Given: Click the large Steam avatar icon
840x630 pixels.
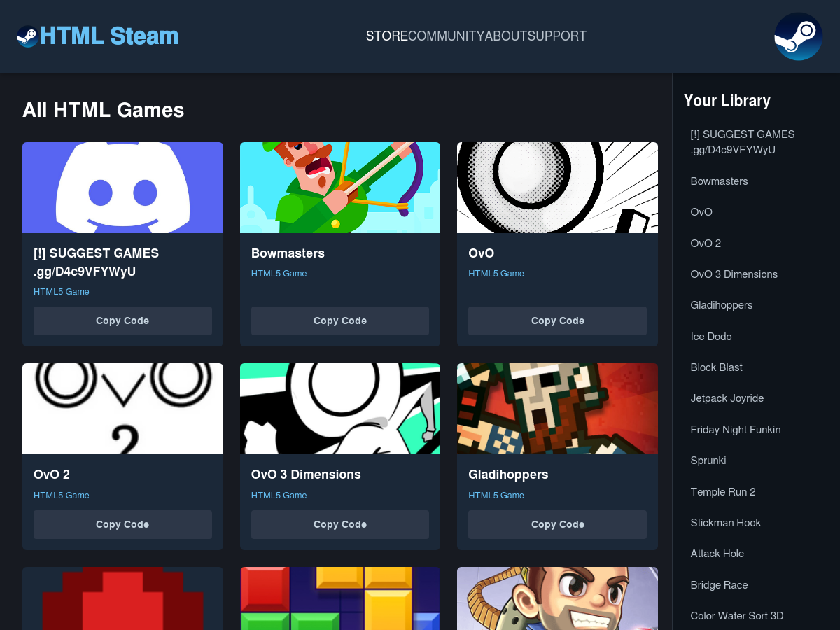Looking at the screenshot, I should pyautogui.click(x=798, y=36).
